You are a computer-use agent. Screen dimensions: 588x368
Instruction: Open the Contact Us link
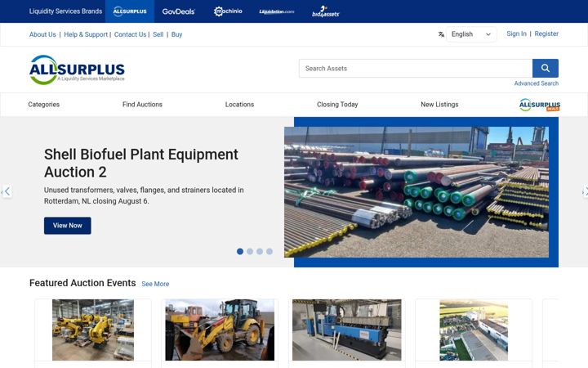(130, 34)
